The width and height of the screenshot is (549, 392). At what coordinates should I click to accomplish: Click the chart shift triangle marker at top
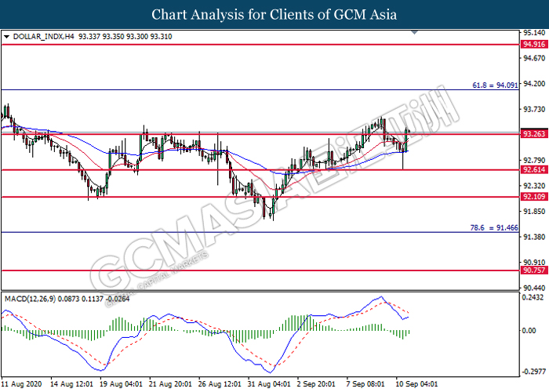click(413, 33)
